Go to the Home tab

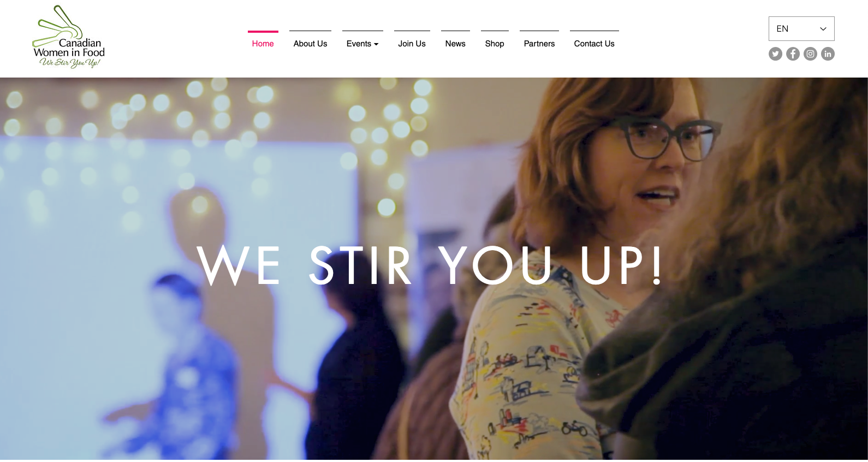point(263,43)
